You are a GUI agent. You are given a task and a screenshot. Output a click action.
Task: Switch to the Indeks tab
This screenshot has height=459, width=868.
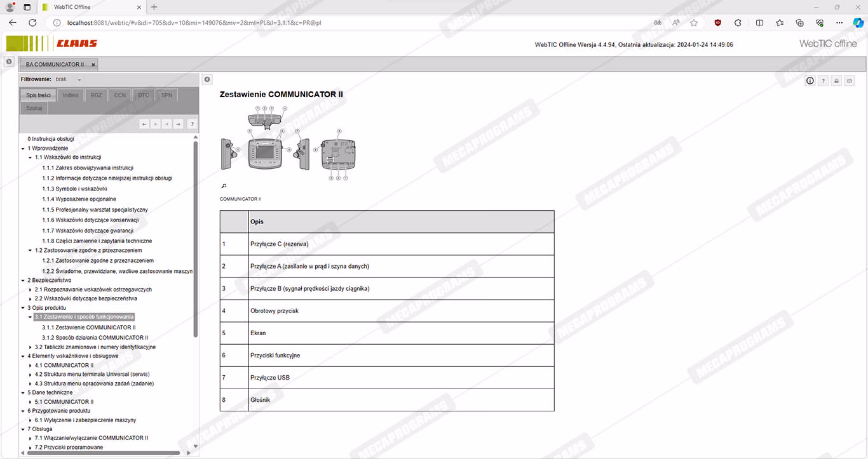coord(71,95)
